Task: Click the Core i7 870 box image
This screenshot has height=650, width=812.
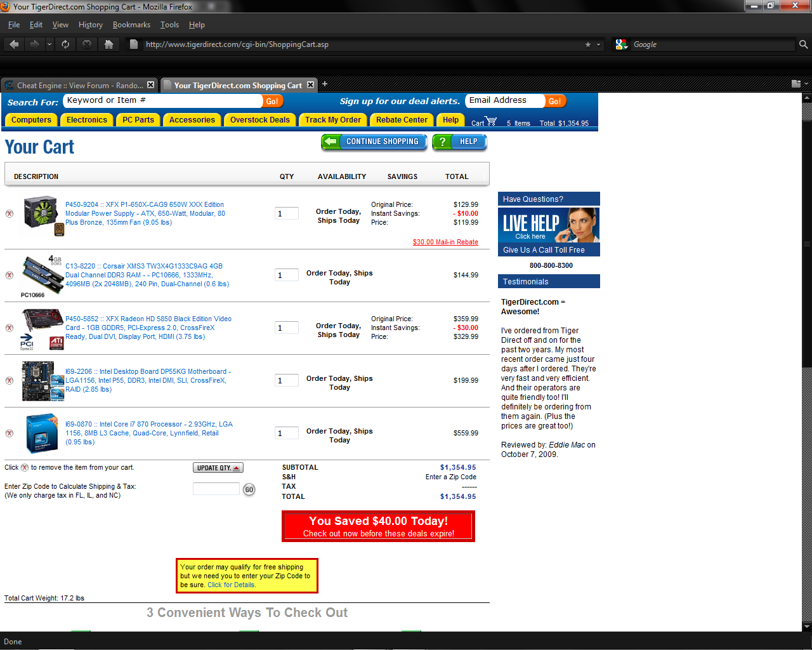Action: [x=42, y=434]
